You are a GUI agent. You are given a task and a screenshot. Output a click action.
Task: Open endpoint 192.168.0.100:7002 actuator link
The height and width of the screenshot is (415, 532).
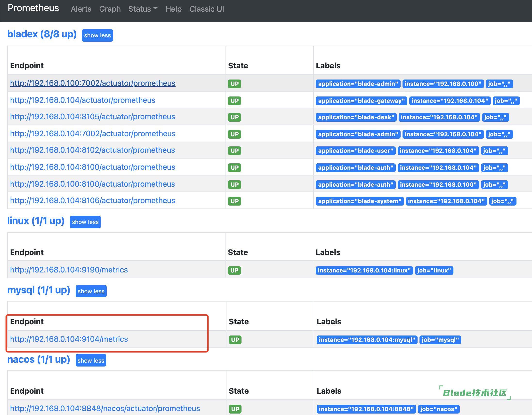93,83
